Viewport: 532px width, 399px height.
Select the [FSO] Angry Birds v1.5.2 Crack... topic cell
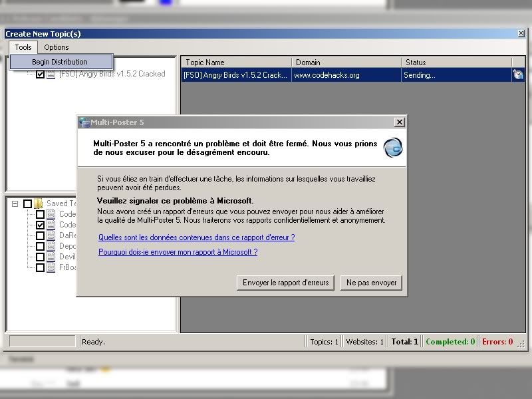(x=236, y=75)
